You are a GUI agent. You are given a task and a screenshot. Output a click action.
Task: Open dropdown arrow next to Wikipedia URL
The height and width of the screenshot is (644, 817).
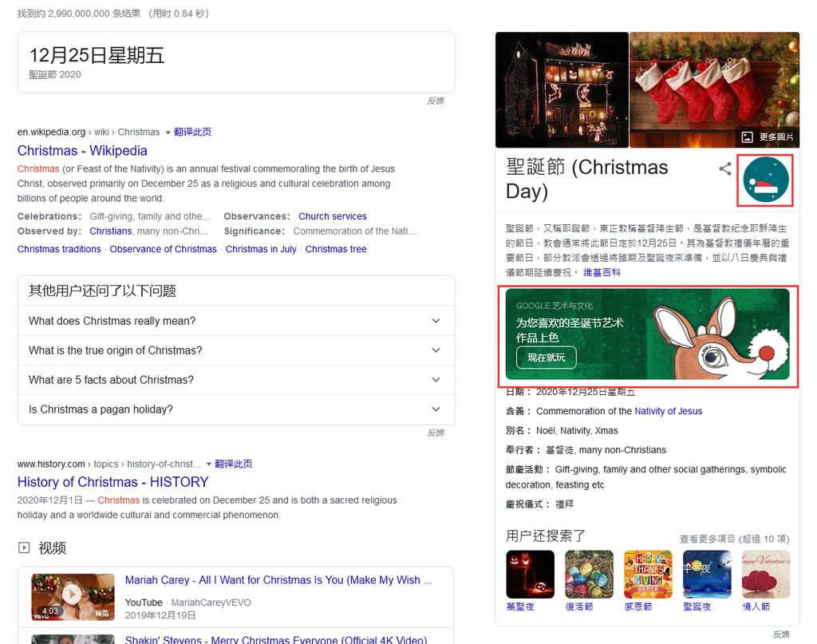pyautogui.click(x=168, y=132)
